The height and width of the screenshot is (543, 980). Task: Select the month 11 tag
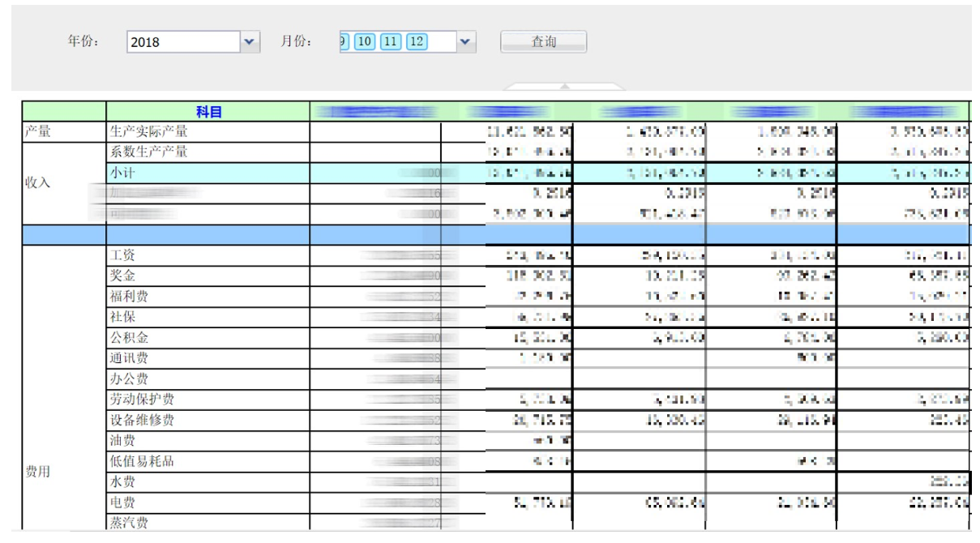(391, 41)
